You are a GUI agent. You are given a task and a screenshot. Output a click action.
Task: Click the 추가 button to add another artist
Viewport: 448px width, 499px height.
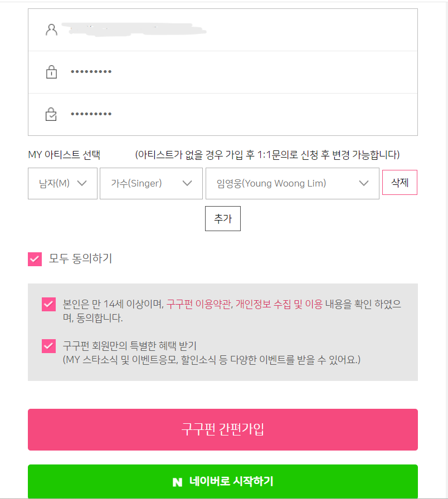pyautogui.click(x=222, y=218)
